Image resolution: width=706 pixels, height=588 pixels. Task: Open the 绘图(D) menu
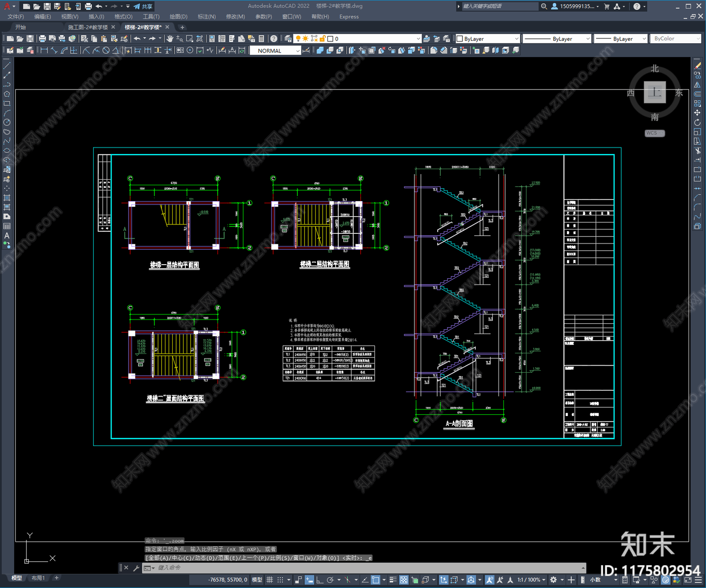point(178,17)
